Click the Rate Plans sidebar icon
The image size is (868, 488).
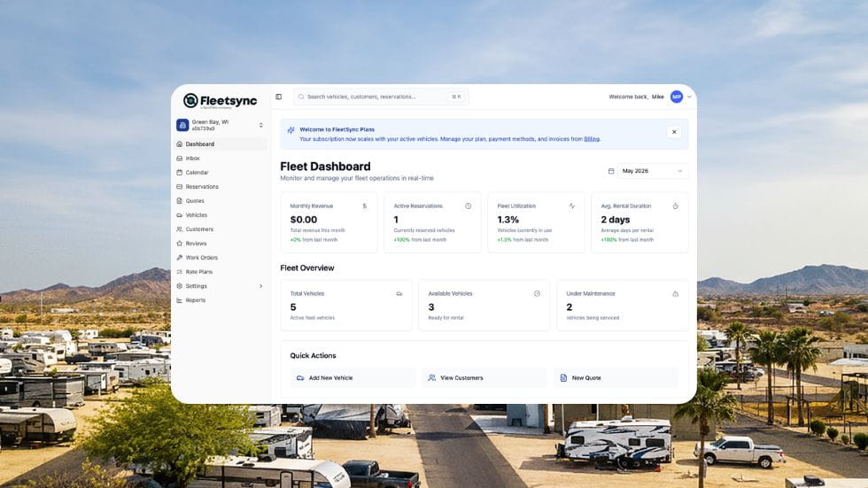coord(179,272)
